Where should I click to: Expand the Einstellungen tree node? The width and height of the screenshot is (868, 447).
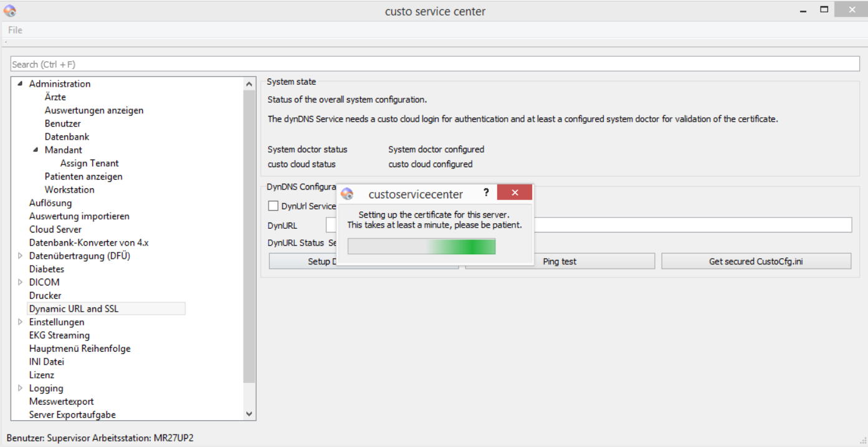click(20, 322)
